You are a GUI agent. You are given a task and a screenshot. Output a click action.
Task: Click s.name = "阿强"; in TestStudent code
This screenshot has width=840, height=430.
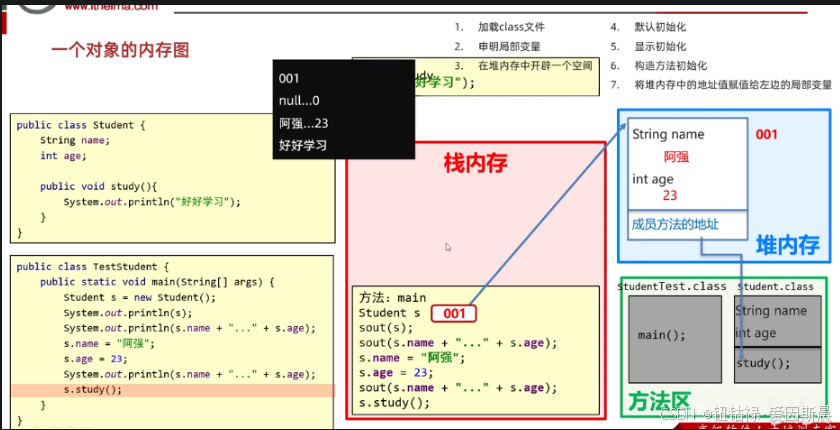click(109, 344)
